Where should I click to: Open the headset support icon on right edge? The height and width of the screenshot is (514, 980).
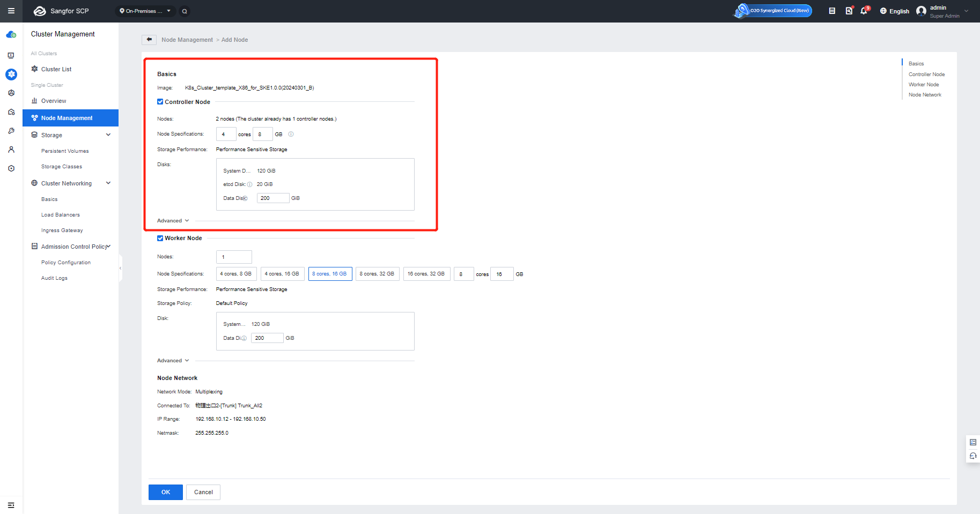click(x=973, y=456)
